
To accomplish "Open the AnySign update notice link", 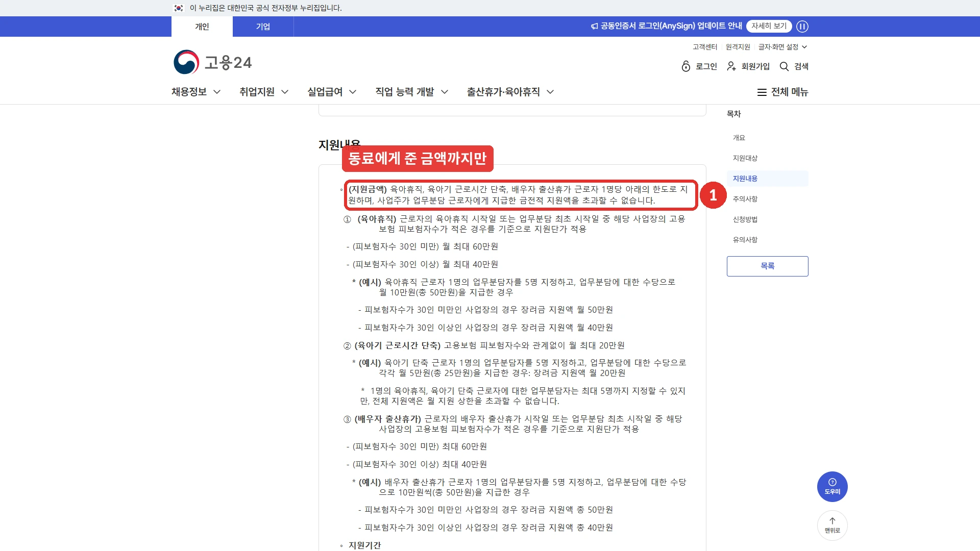I will tap(671, 26).
